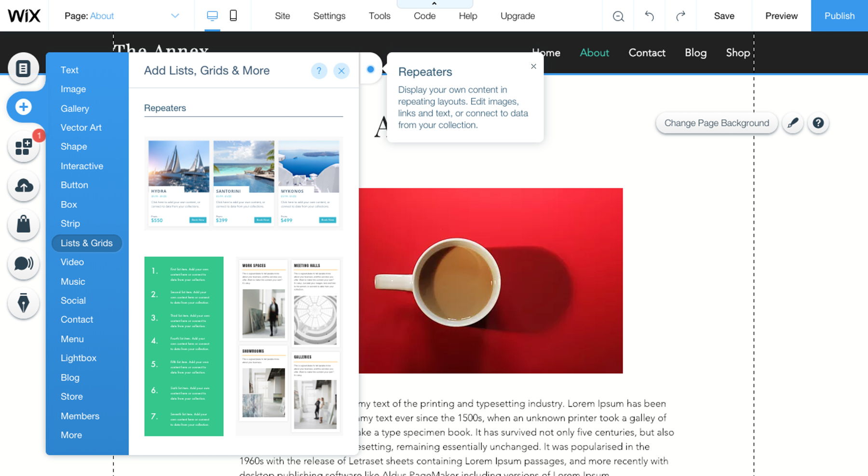Image resolution: width=868 pixels, height=476 pixels.
Task: Choose the green numbered list repeater
Action: (x=184, y=346)
